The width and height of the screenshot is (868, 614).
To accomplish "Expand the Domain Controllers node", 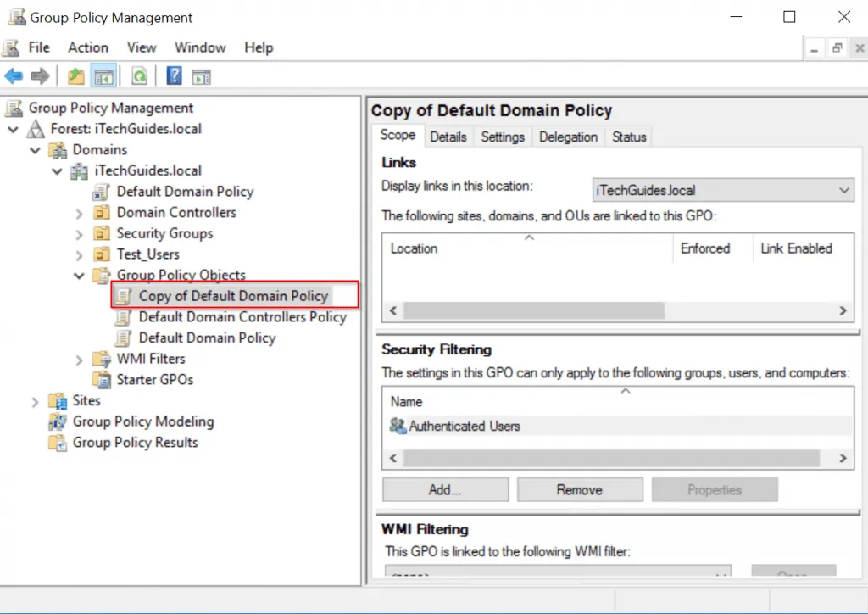I will click(x=77, y=212).
